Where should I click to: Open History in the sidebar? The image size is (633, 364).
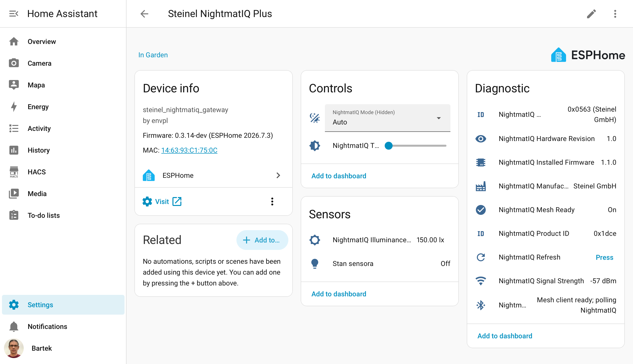pos(63,150)
